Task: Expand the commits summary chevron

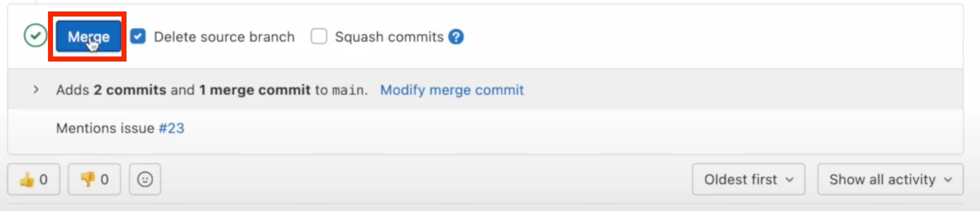Action: tap(36, 89)
